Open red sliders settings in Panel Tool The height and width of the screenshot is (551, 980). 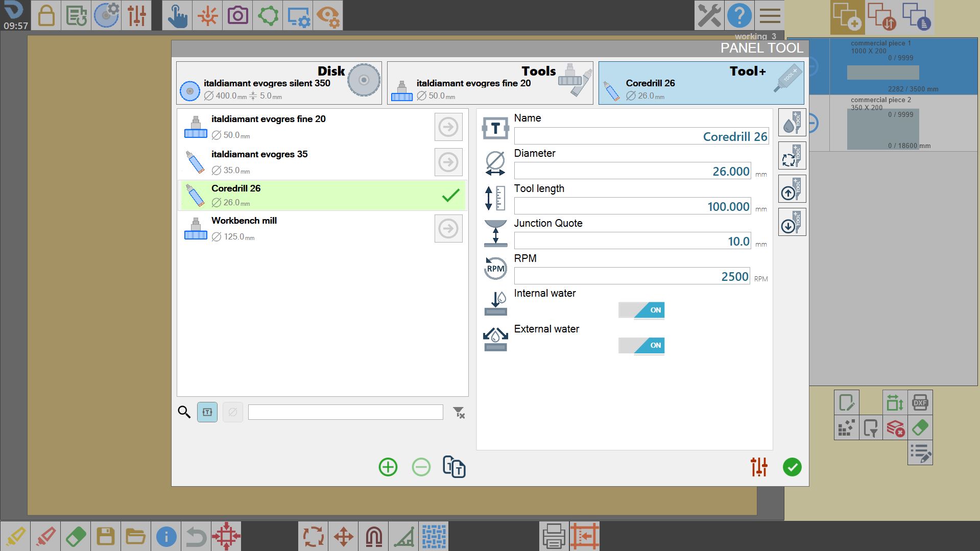tap(759, 467)
